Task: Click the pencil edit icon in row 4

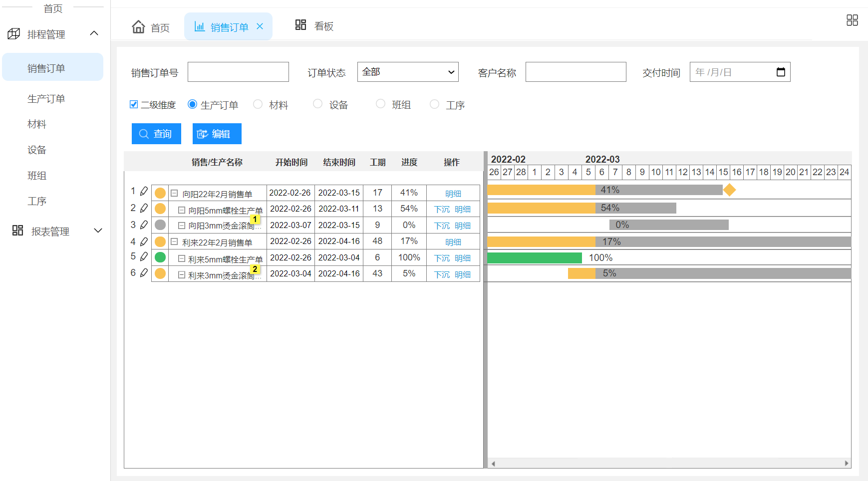Action: (x=144, y=242)
